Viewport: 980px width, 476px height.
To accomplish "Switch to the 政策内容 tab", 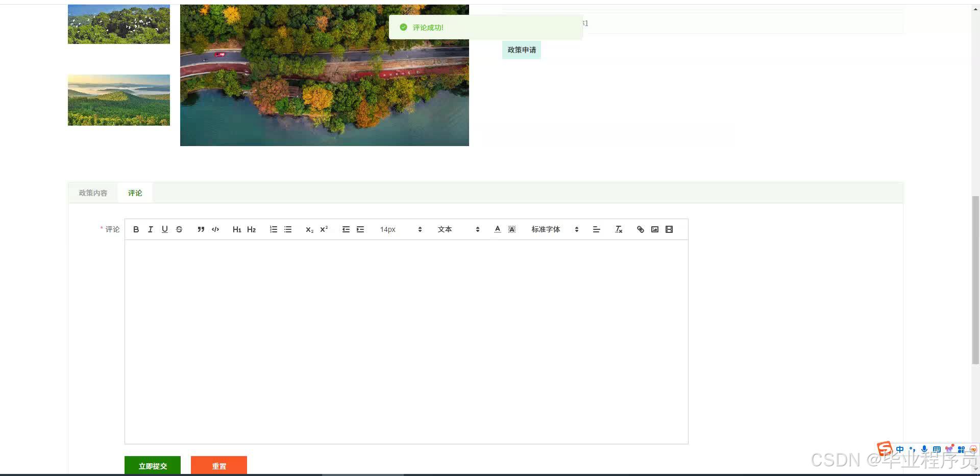I will tap(93, 193).
